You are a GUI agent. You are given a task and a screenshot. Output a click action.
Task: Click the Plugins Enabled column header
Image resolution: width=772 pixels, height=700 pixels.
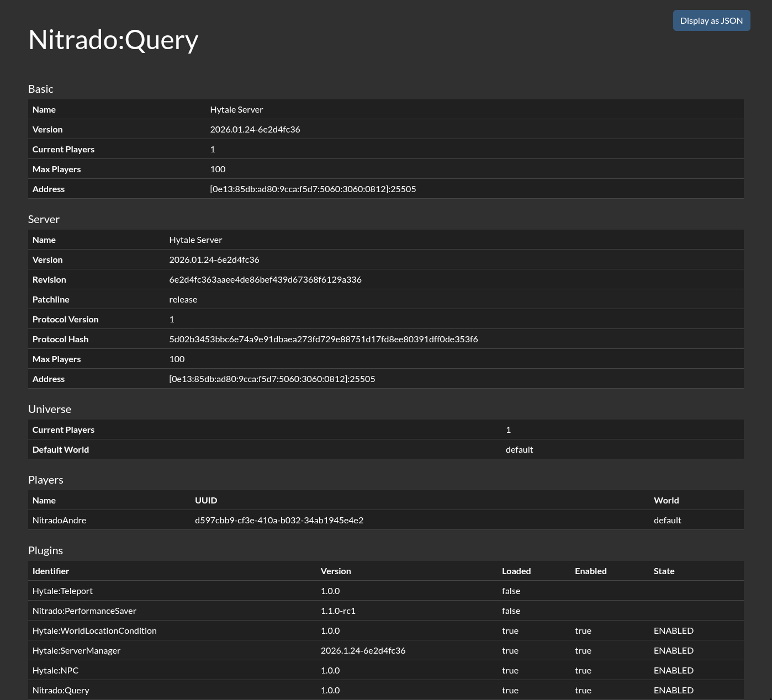pyautogui.click(x=591, y=571)
